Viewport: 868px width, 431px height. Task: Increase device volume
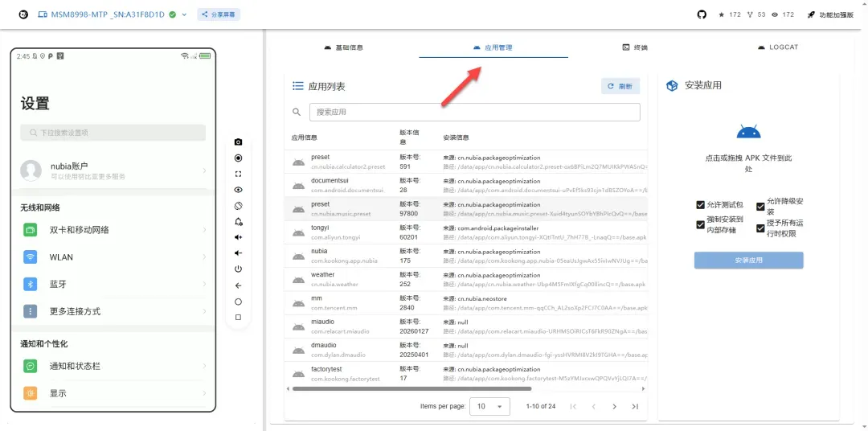[238, 237]
